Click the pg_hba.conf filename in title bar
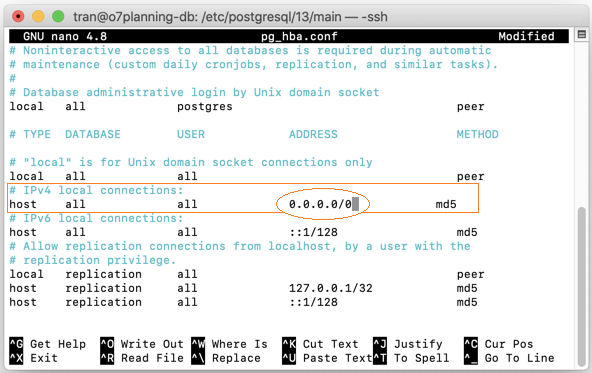Screen dimensions: 592x373 click(299, 36)
